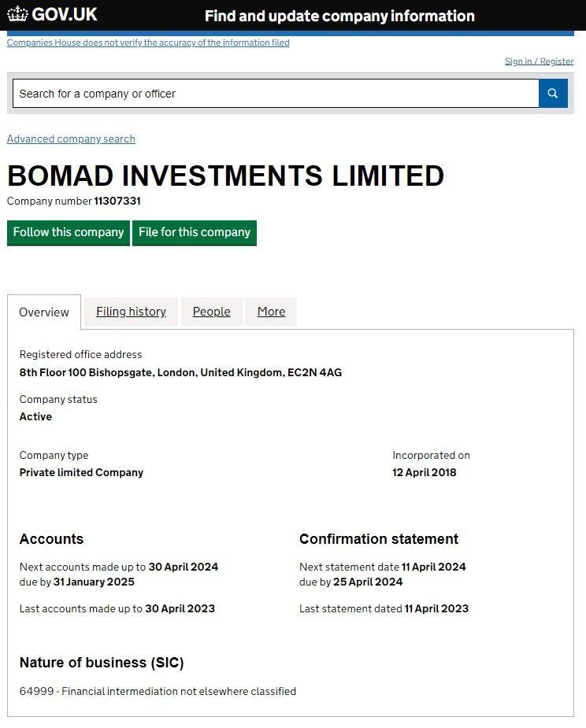
Task: Click the Accounts section heading
Action: tap(51, 539)
